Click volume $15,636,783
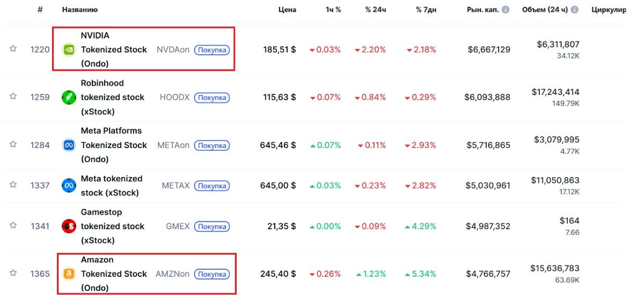 [x=555, y=268]
